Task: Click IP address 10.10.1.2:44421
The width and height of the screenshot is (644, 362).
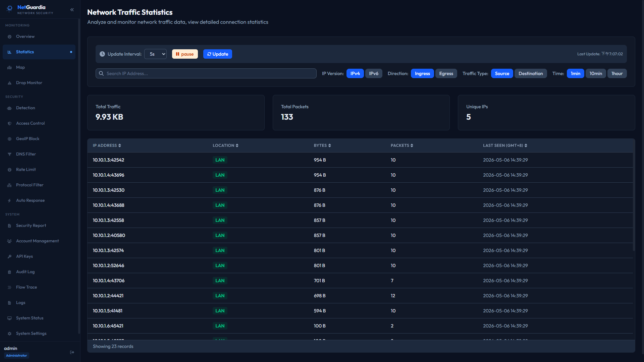Action: click(x=108, y=296)
